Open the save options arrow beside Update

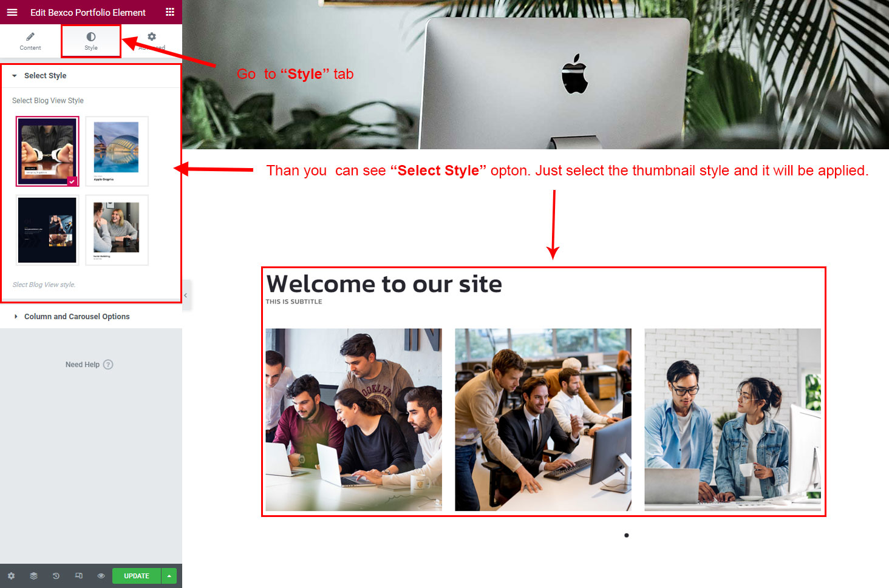169,576
